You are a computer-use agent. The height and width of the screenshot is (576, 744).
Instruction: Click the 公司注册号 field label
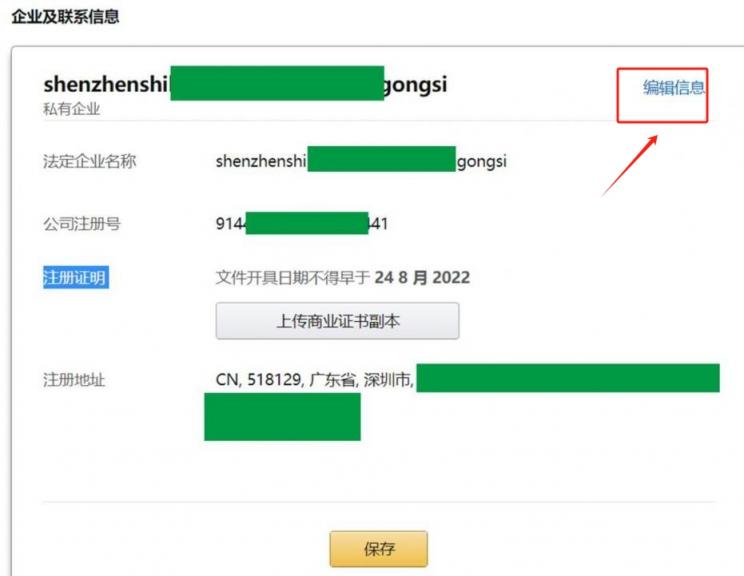pyautogui.click(x=82, y=223)
